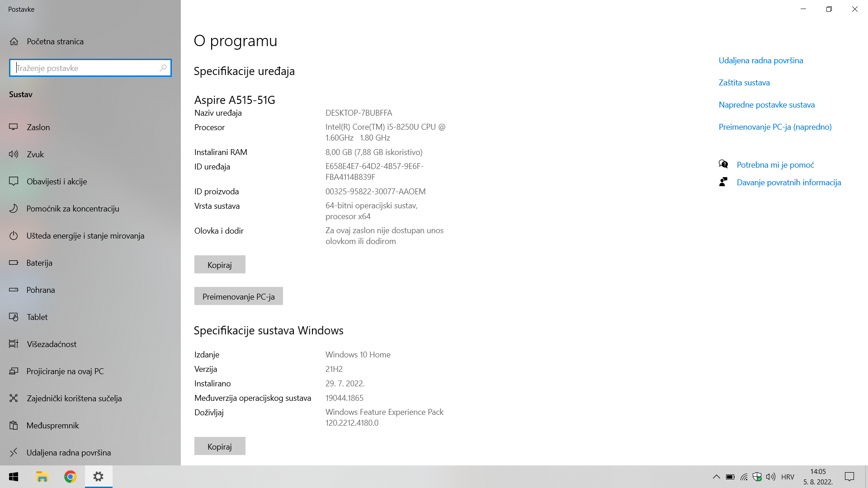
Task: Open the power icon for Ušteda energije
Action: 14,235
